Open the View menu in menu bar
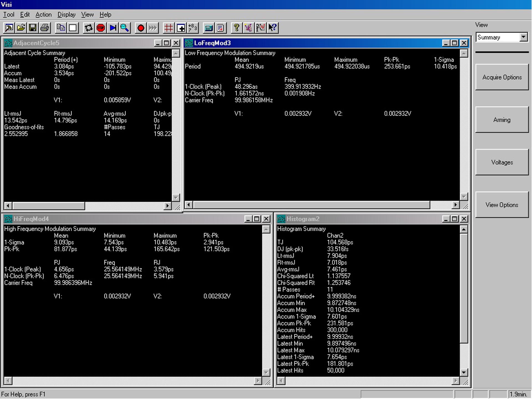The height and width of the screenshot is (399, 532). coord(87,15)
